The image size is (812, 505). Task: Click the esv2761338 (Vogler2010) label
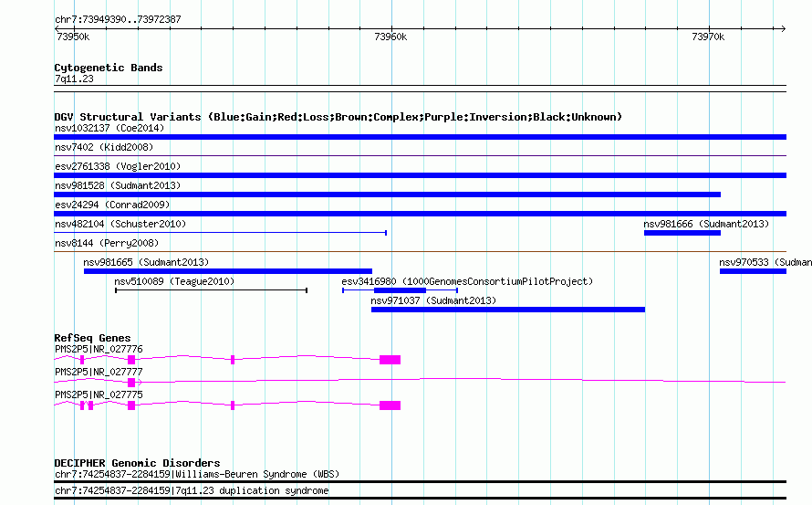point(118,166)
